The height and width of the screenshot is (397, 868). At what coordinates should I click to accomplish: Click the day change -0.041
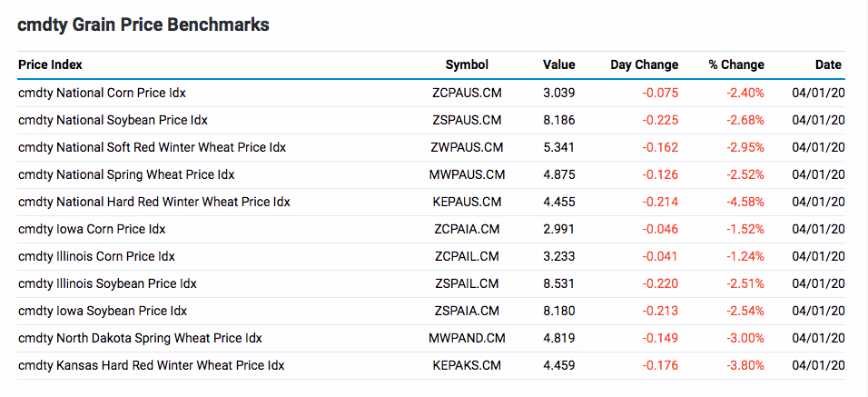[x=660, y=256]
